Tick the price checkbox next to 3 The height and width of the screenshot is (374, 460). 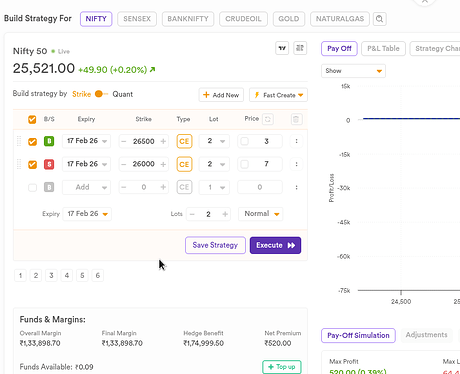point(244,141)
